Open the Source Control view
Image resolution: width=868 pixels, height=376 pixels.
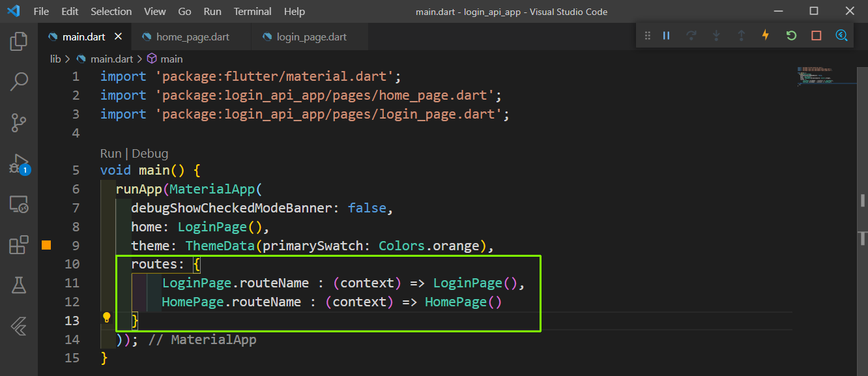coord(19,122)
